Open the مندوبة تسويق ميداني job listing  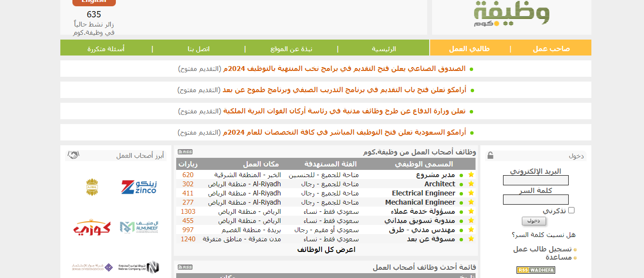coord(420,221)
